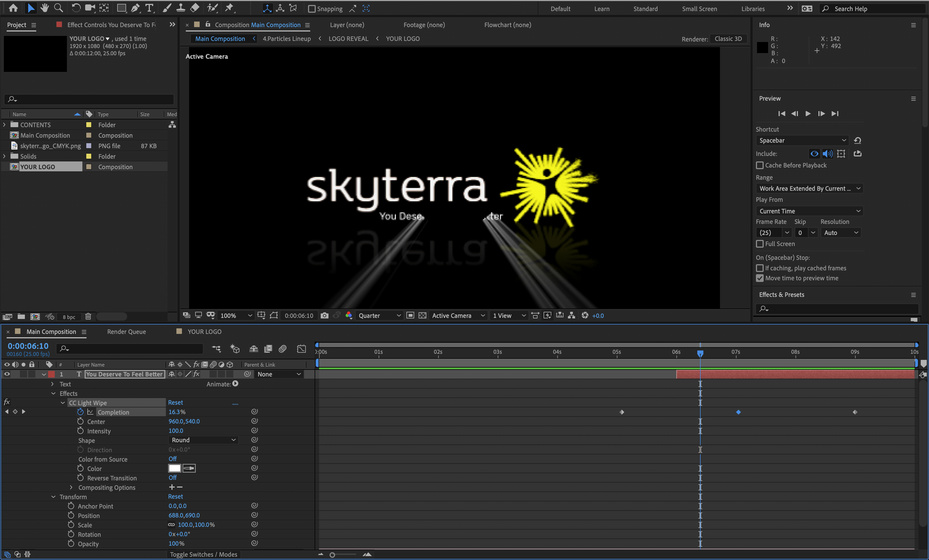Expand Compositing Options
929x560 pixels.
coord(71,487)
